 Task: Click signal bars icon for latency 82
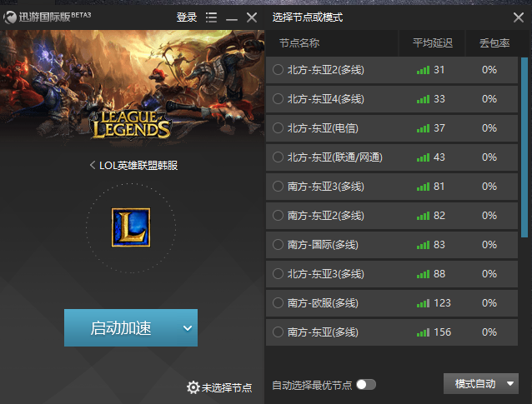click(x=423, y=216)
